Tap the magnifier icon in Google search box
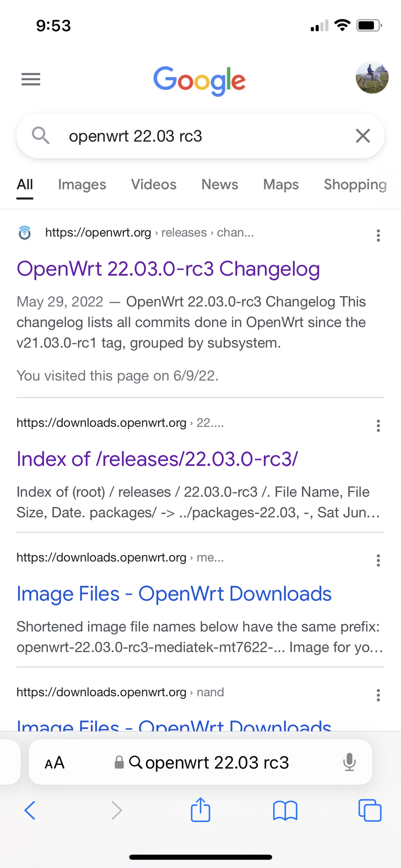Screen dimensions: 401x868 (41, 136)
